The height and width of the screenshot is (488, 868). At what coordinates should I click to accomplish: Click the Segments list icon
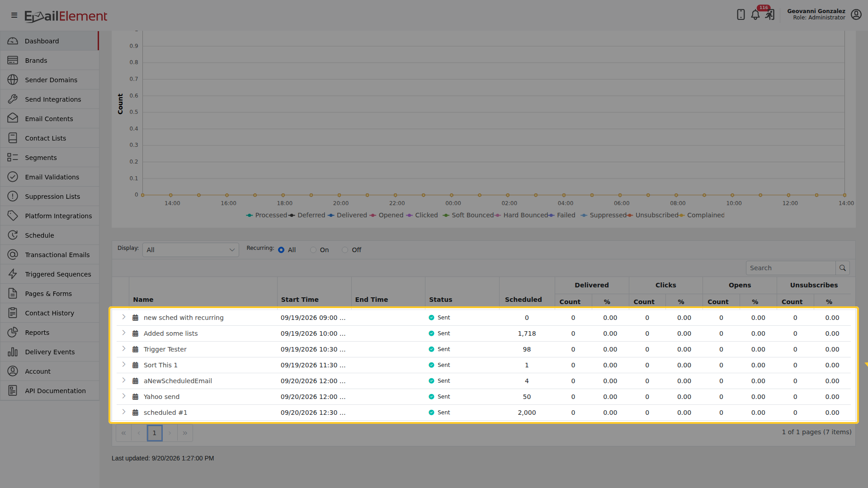coord(13,157)
